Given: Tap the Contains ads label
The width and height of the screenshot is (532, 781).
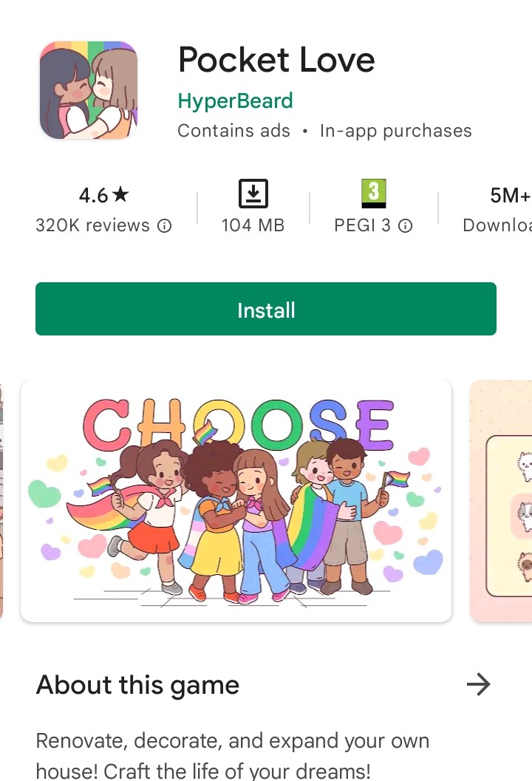Looking at the screenshot, I should [233, 131].
